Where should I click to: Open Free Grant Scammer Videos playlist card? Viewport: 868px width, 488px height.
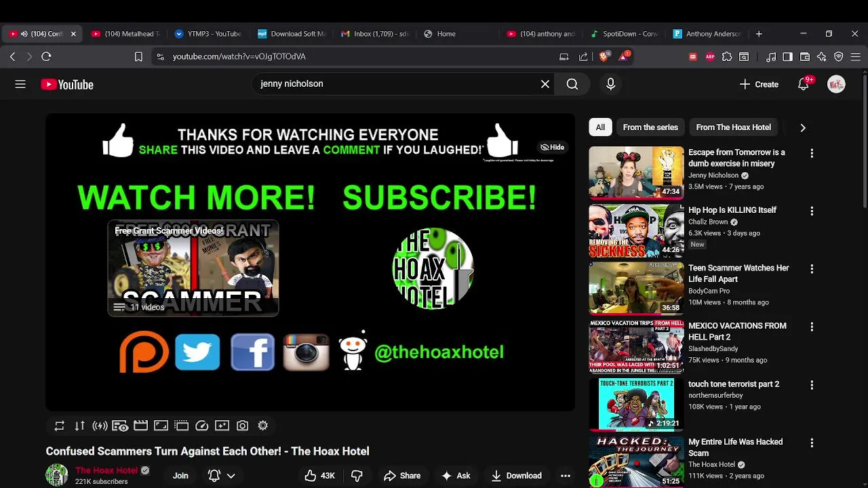[193, 268]
